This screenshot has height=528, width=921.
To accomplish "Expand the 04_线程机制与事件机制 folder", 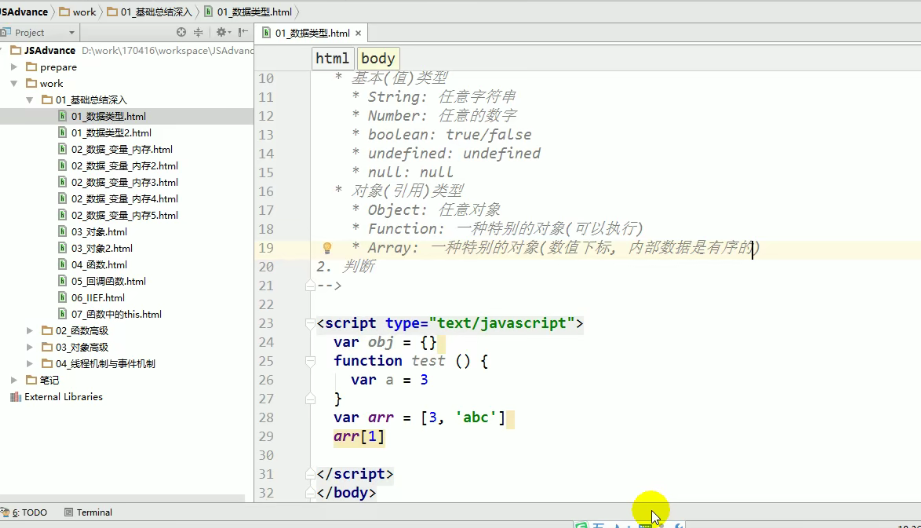I will point(30,364).
